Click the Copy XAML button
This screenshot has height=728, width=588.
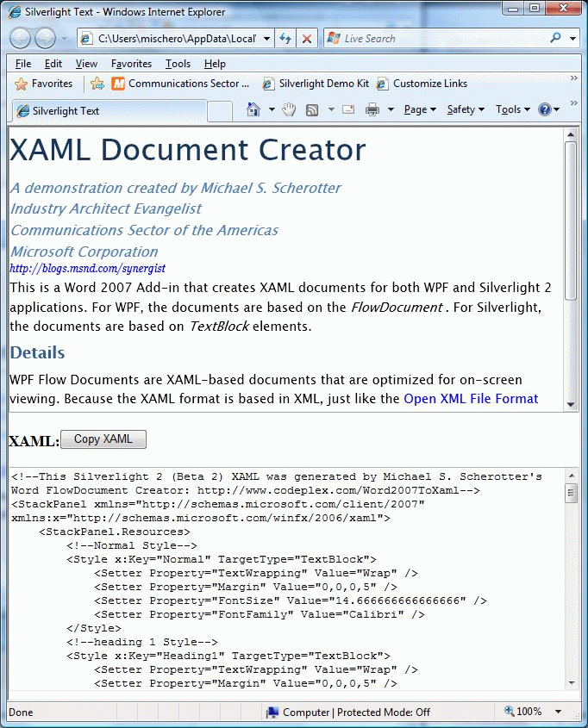(x=103, y=439)
